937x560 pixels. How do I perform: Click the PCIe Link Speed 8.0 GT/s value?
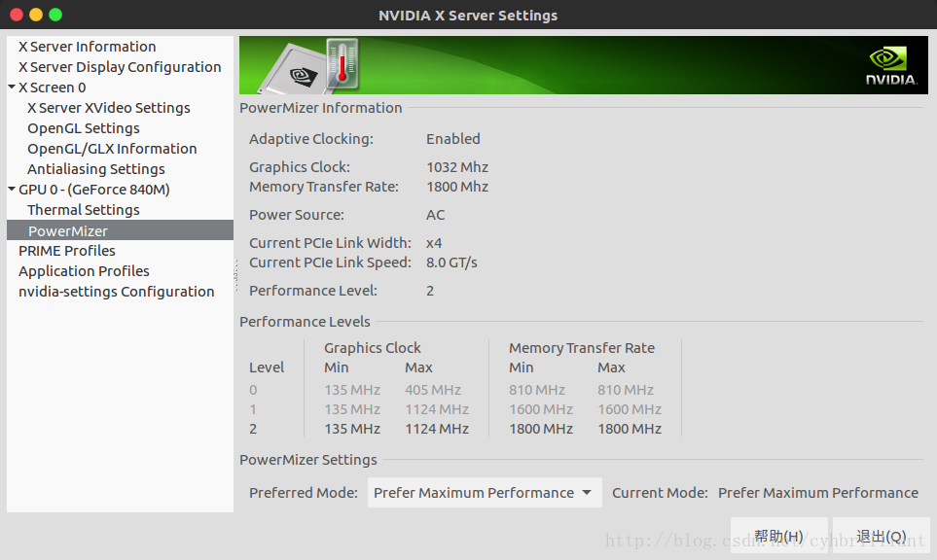(x=451, y=262)
